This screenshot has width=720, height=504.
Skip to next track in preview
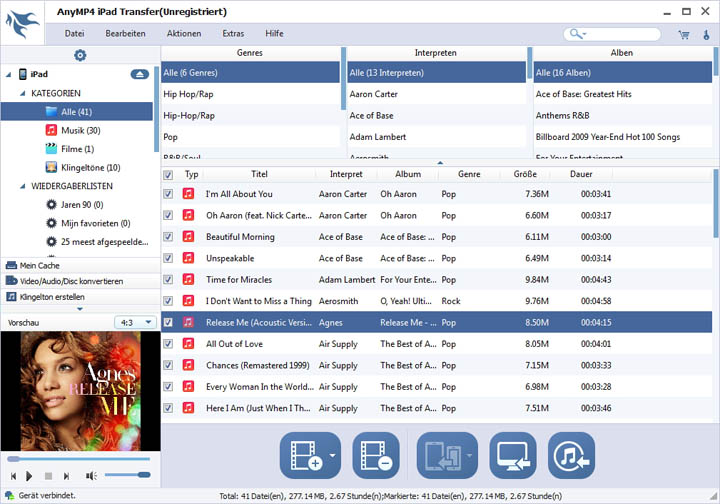click(x=66, y=476)
